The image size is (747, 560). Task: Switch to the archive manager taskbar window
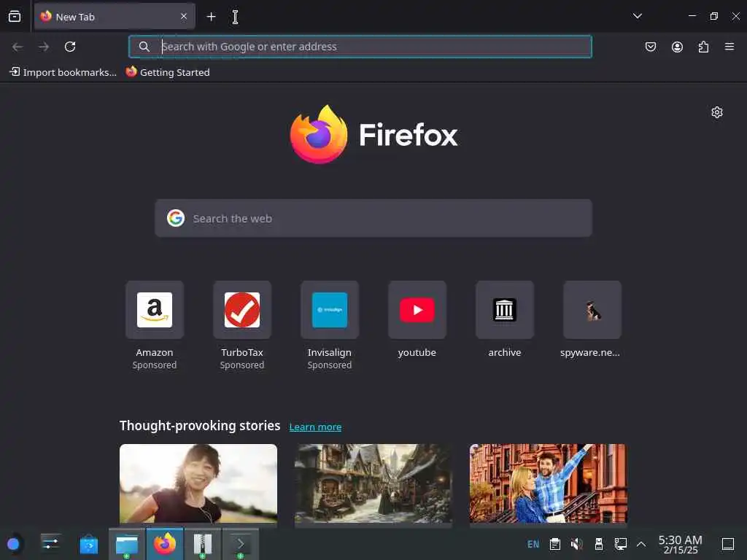click(x=203, y=544)
